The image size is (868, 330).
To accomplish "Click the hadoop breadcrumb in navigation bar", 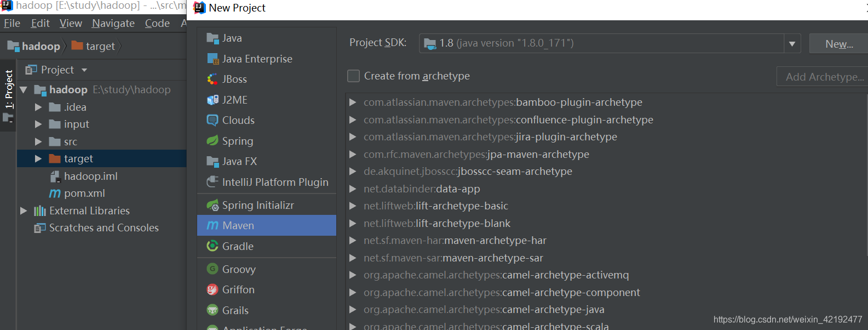I will (x=35, y=46).
